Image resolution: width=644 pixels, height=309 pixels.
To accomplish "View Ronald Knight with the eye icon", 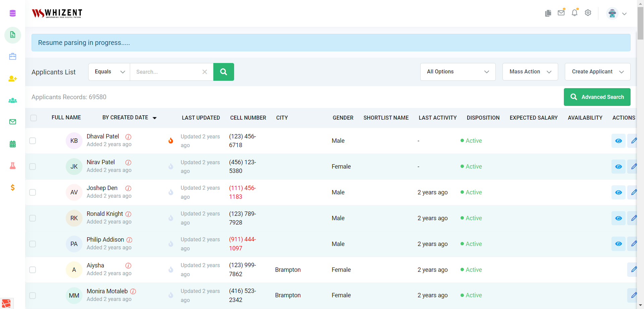I will (x=619, y=218).
